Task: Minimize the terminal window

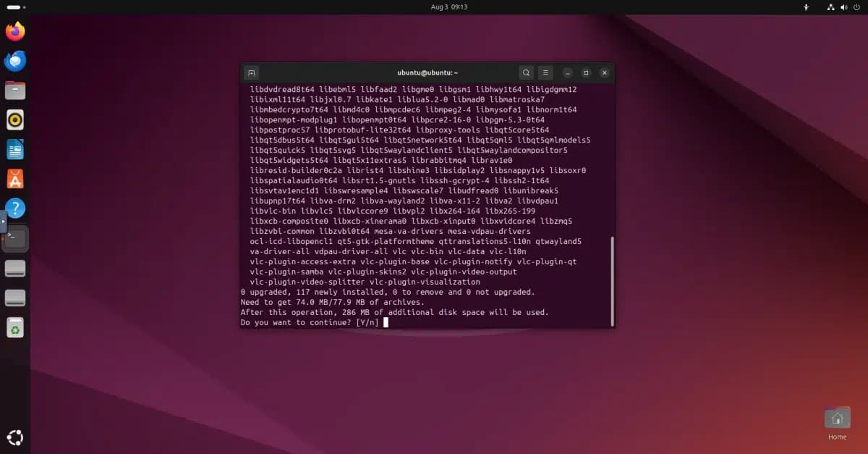Action: click(x=568, y=72)
